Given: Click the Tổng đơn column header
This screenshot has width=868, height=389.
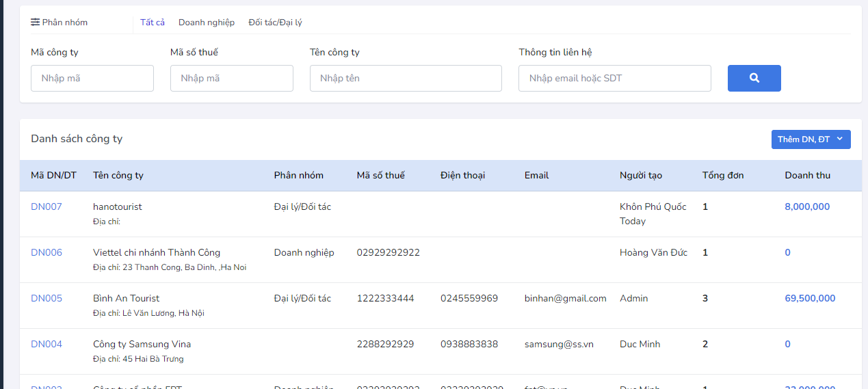Looking at the screenshot, I should tap(723, 175).
